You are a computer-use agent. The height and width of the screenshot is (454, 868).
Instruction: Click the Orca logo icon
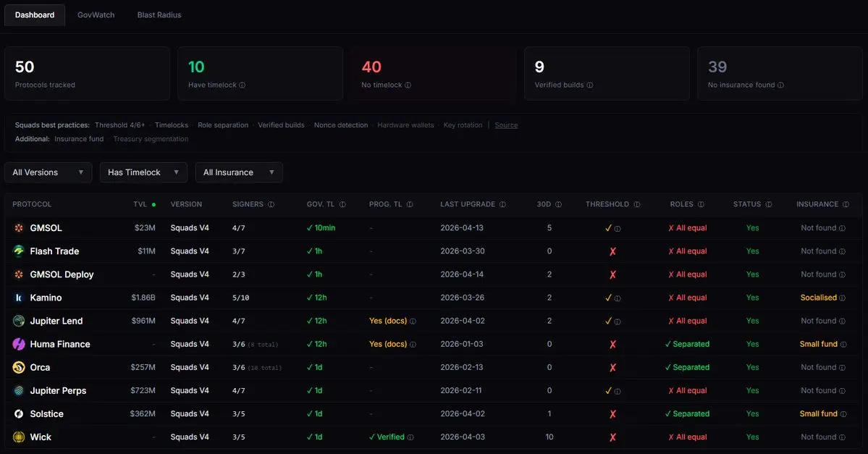coord(19,368)
